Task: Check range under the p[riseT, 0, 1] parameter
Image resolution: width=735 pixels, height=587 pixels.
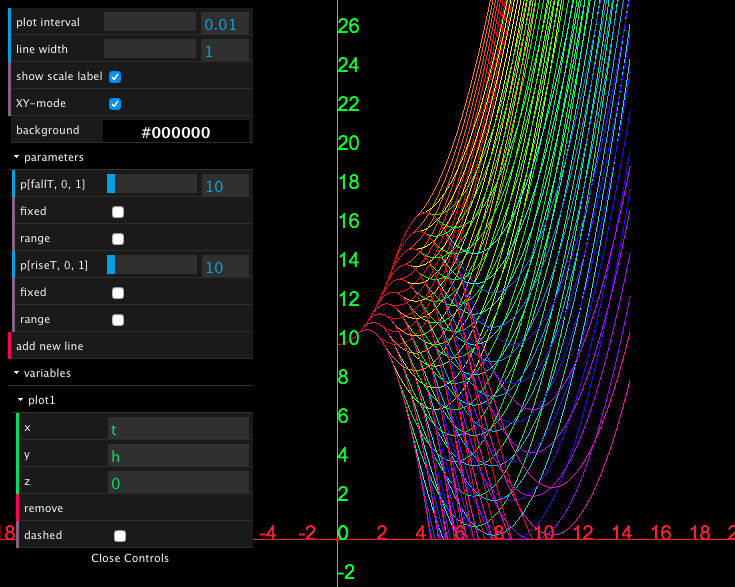Action: coord(118,320)
